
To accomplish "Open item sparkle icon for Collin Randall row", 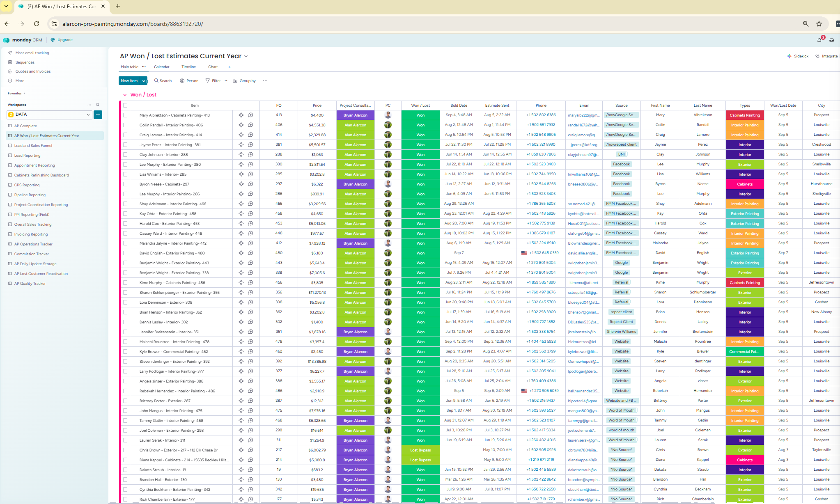I will 241,125.
